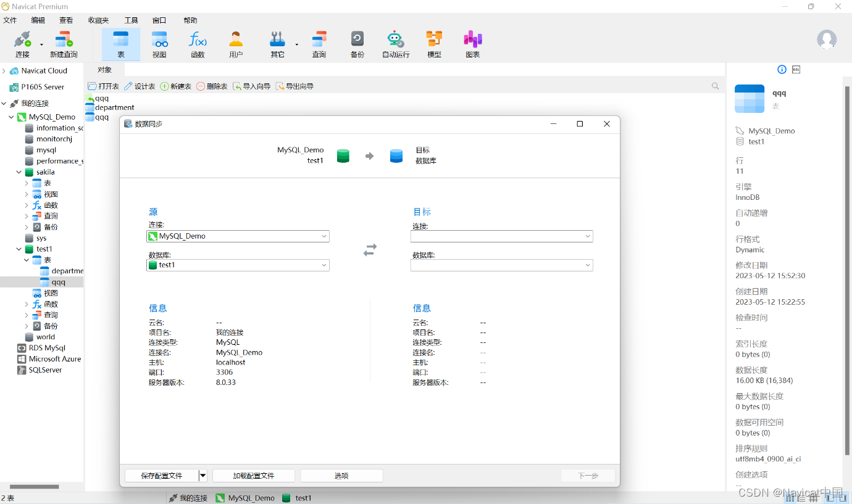Open the target 数据库 dropdown

[x=501, y=265]
